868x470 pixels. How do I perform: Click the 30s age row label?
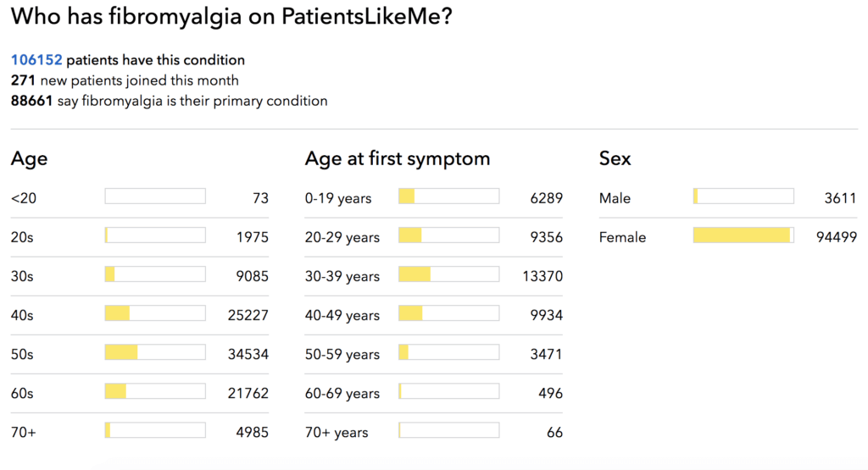(x=22, y=276)
